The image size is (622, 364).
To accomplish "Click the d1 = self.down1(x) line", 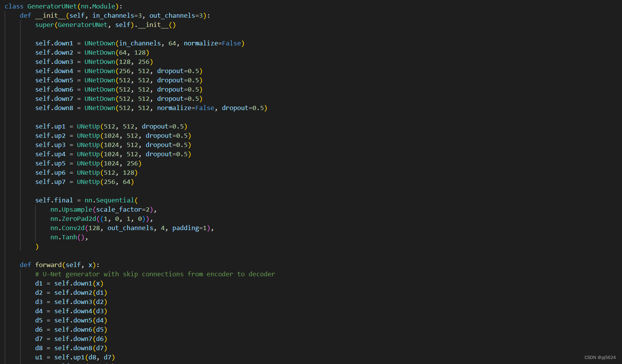I will (x=69, y=283).
